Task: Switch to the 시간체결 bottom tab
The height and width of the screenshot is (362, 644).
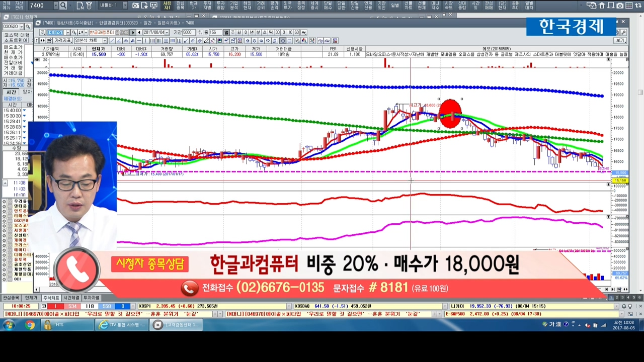Action: (x=71, y=298)
